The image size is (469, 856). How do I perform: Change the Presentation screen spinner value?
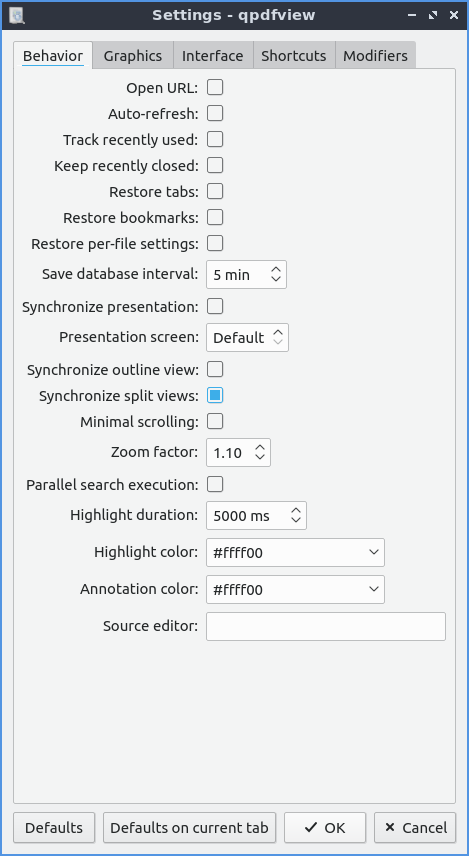(247, 337)
